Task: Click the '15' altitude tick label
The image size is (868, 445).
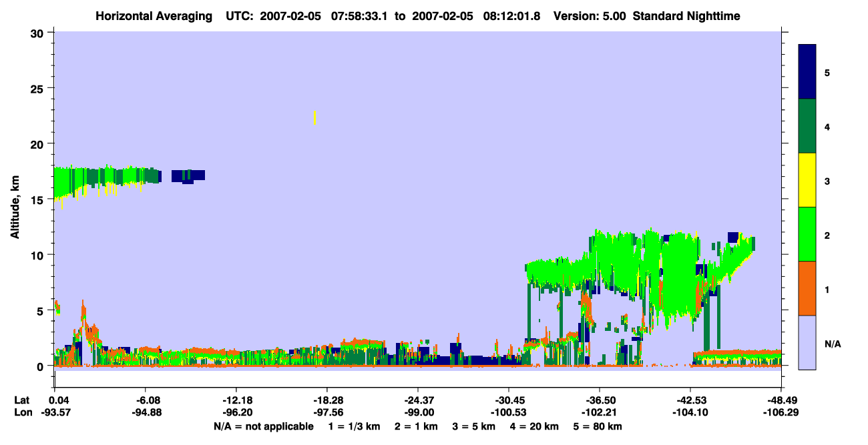Action: pos(39,199)
